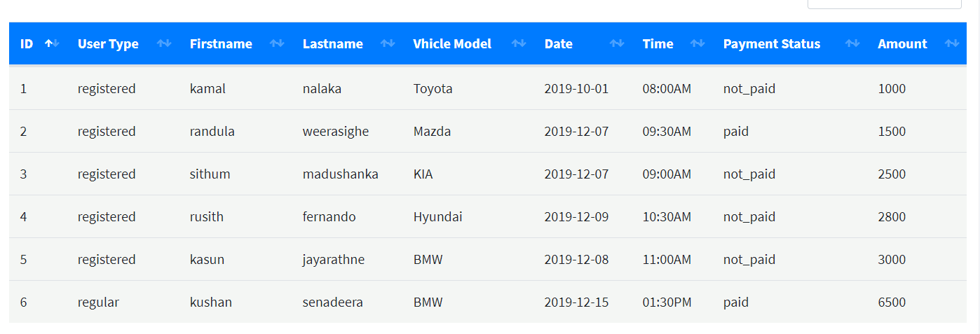Click the Amount column sort icon
This screenshot has width=980, height=334.
click(x=952, y=43)
